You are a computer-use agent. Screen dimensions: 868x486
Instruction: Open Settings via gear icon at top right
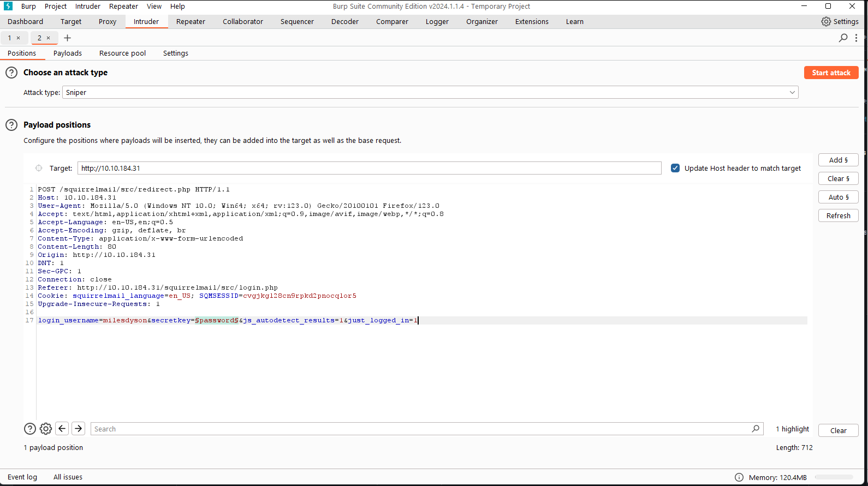coord(840,21)
